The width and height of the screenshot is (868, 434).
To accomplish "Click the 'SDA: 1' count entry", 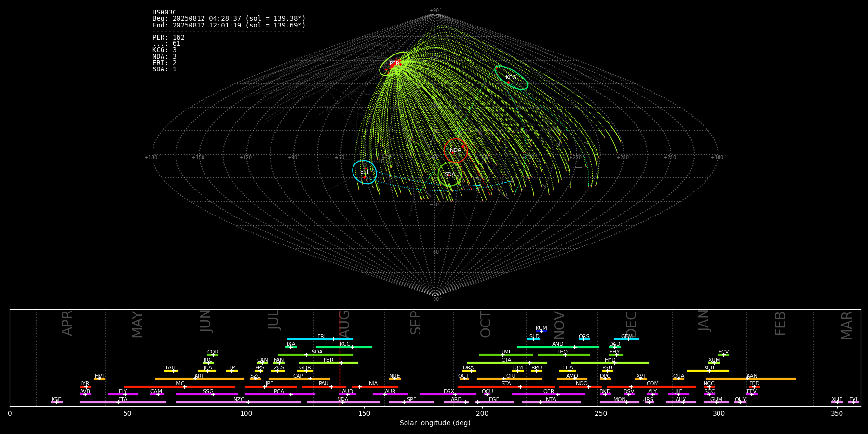I will [x=164, y=69].
